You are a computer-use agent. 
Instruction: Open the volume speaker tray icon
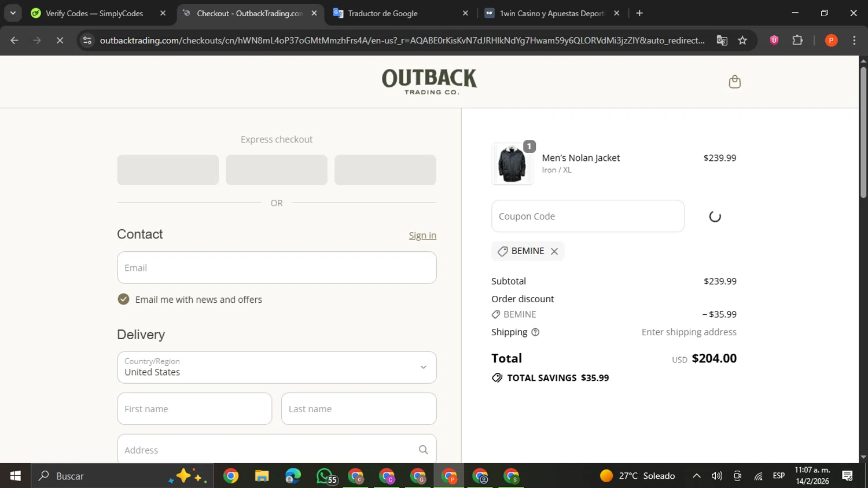(x=717, y=476)
